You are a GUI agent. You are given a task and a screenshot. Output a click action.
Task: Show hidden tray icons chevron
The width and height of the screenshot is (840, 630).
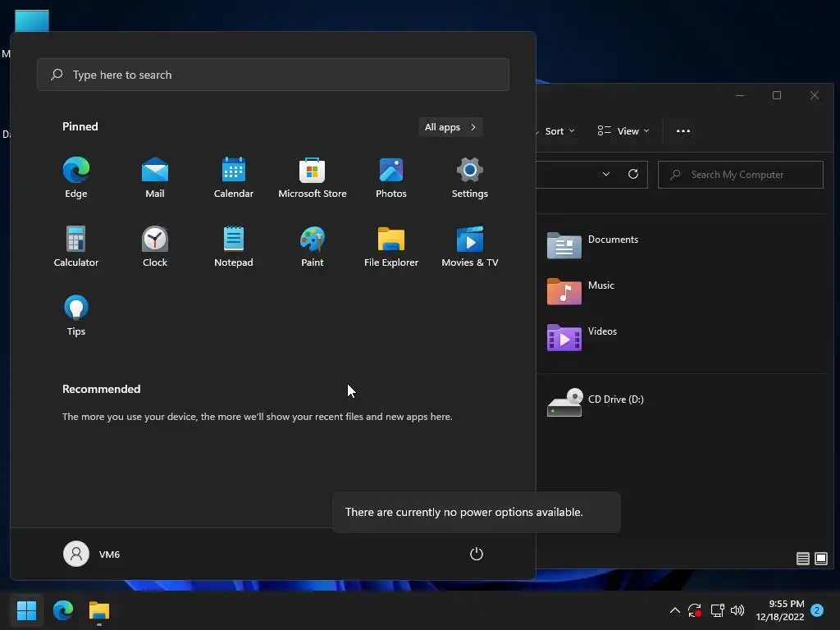(675, 610)
